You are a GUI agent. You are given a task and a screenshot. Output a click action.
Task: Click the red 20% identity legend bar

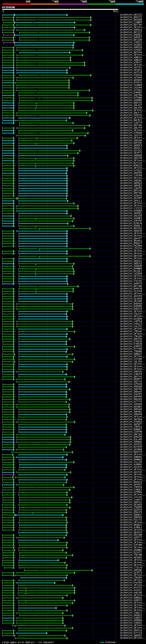coord(16,4)
